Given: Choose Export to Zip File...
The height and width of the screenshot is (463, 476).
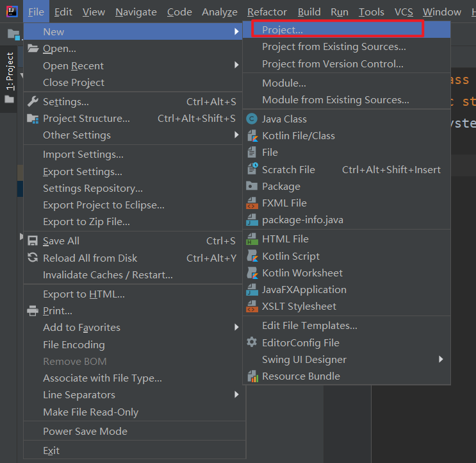Looking at the screenshot, I should coord(133,222).
